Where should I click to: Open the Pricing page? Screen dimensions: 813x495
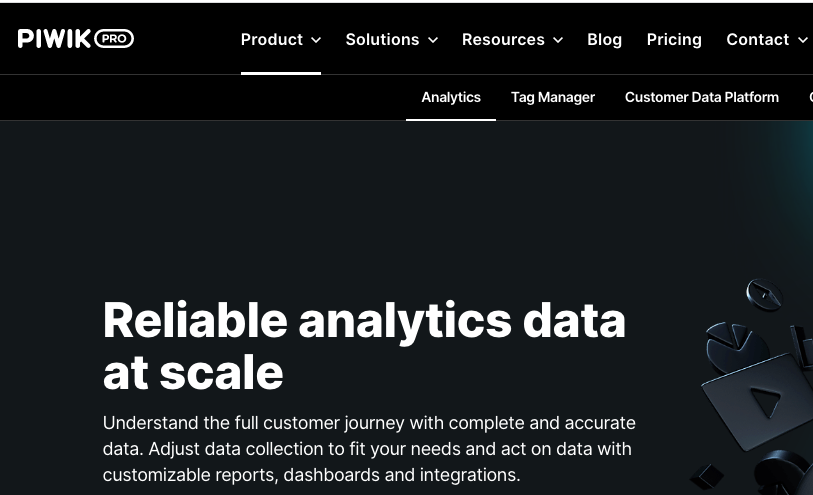pos(674,39)
